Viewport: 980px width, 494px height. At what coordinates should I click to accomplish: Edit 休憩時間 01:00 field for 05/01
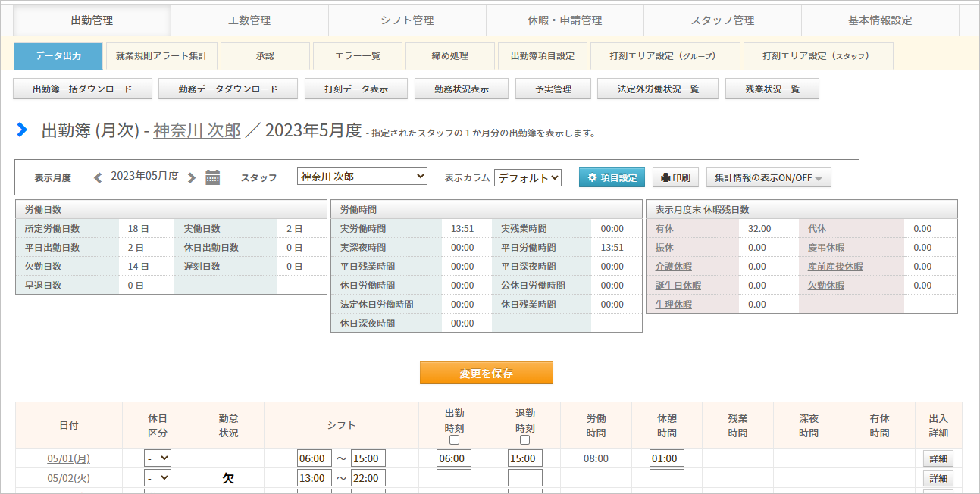coord(667,458)
